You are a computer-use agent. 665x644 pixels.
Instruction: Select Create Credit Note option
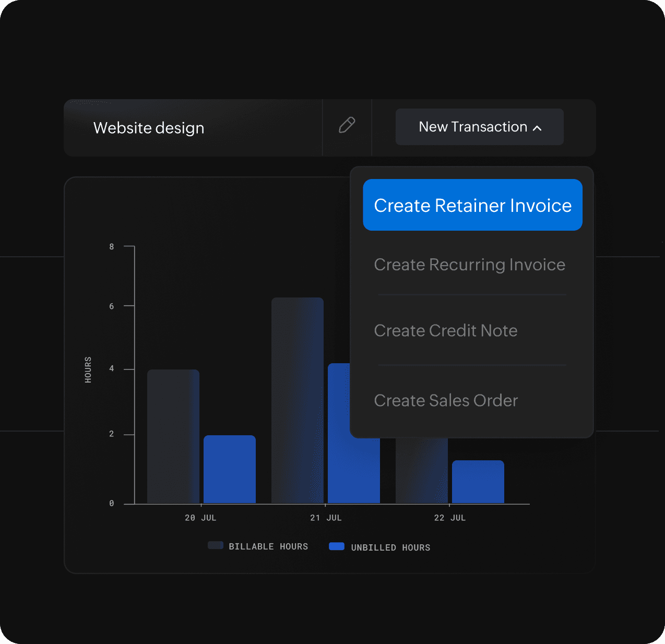445,330
